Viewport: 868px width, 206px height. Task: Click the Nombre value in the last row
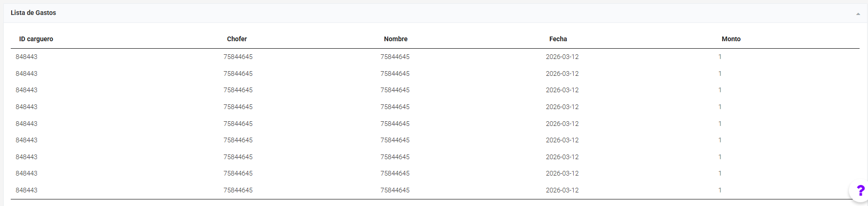[x=395, y=190]
